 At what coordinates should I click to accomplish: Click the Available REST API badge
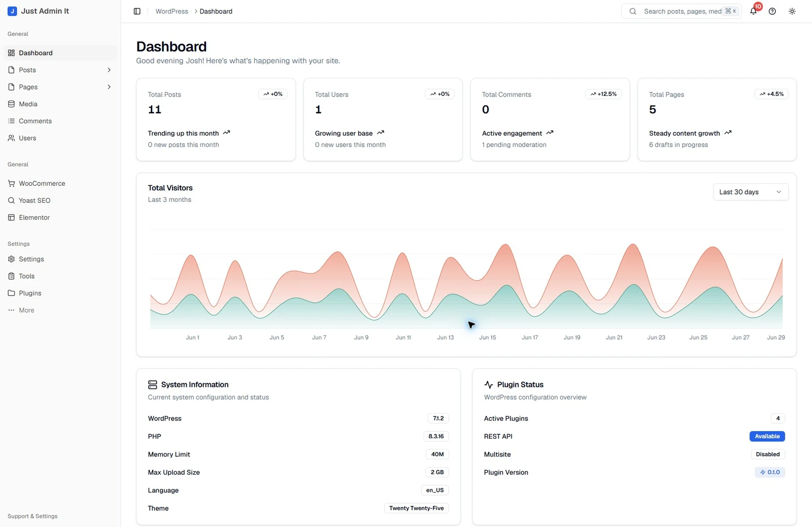(x=767, y=436)
